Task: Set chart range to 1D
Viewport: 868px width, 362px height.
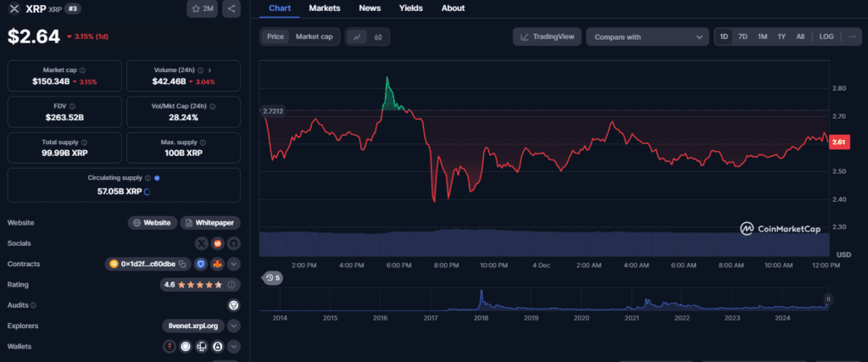Action: point(724,36)
